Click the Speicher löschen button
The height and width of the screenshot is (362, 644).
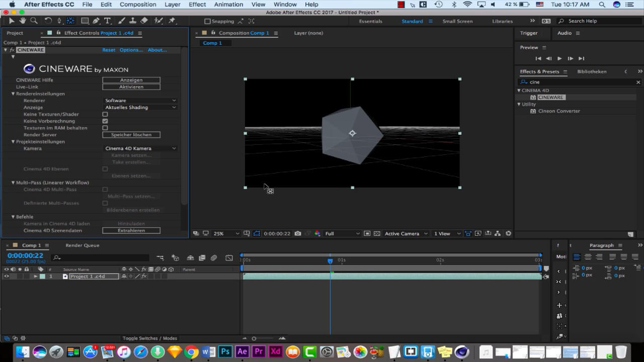(x=131, y=135)
